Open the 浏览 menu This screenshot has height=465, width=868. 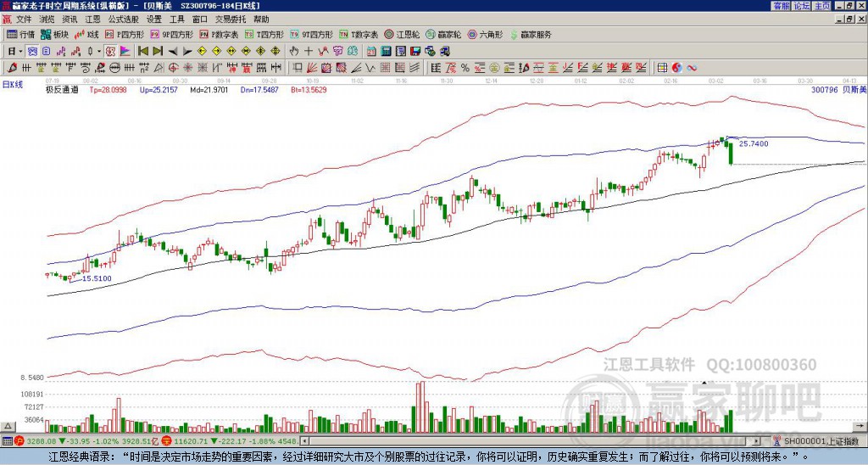(x=47, y=20)
